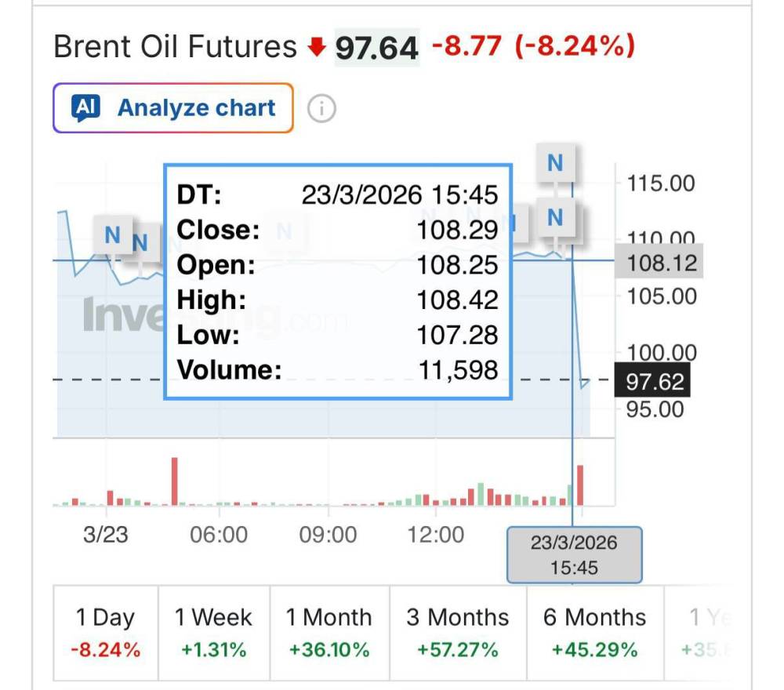This screenshot has width=784, height=690.
Task: Open the second N news marker from left
Action: (140, 243)
